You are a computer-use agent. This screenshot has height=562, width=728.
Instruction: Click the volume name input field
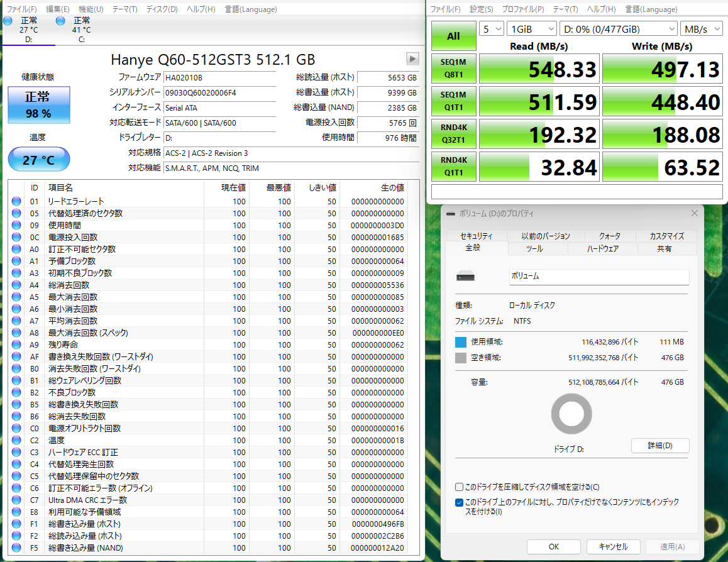pyautogui.click(x=598, y=277)
